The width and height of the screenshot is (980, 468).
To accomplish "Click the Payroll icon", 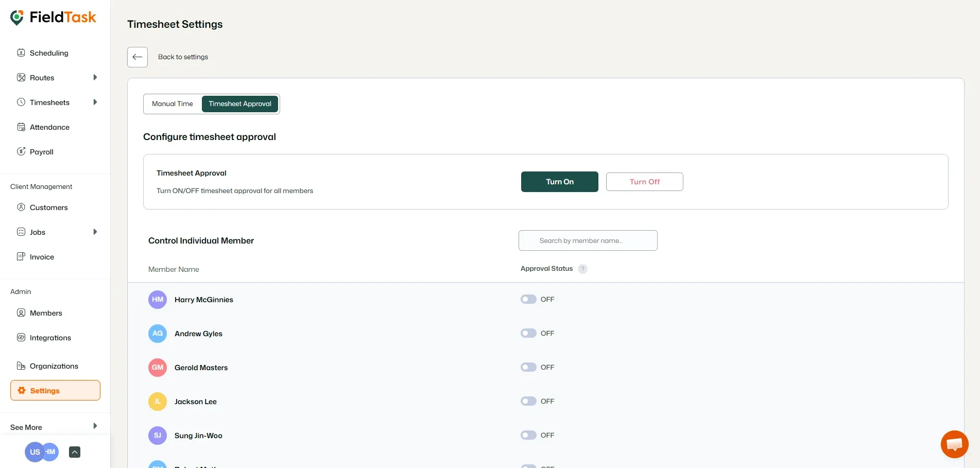I will click(x=21, y=152).
